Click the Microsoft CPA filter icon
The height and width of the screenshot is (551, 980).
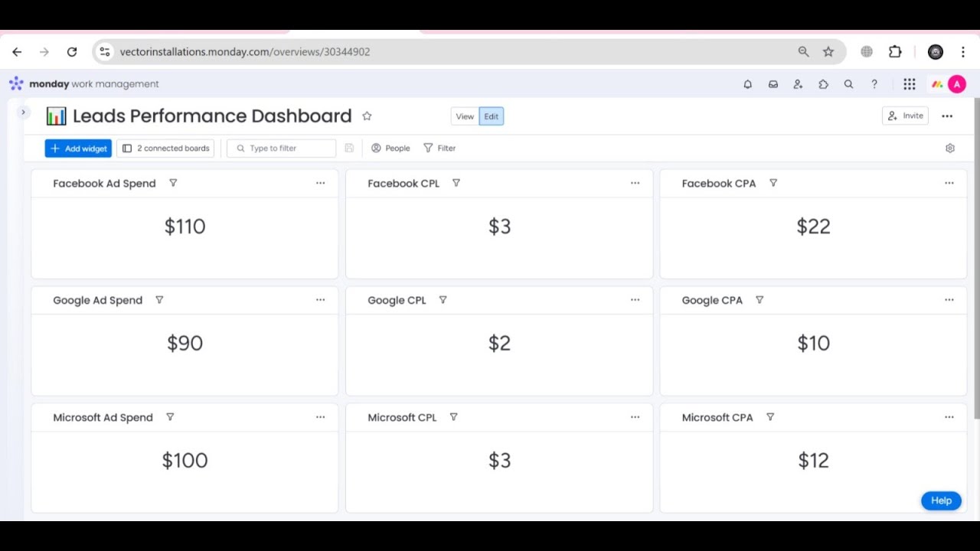pos(770,417)
